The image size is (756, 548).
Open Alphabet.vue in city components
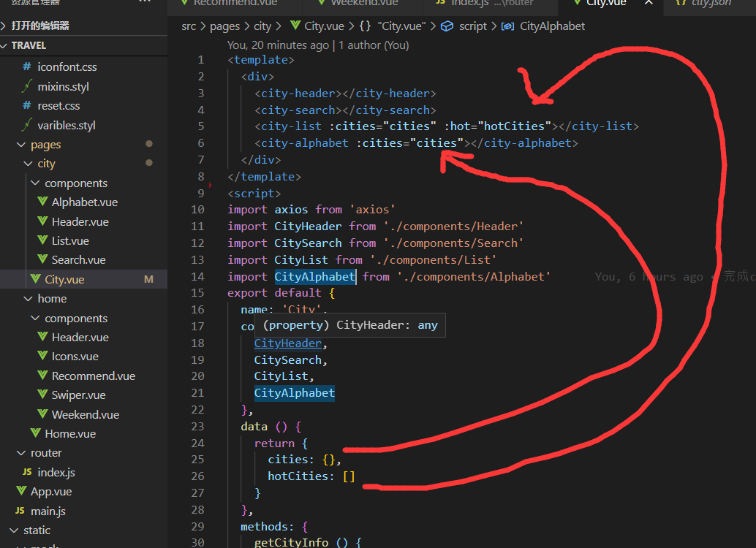click(x=84, y=202)
